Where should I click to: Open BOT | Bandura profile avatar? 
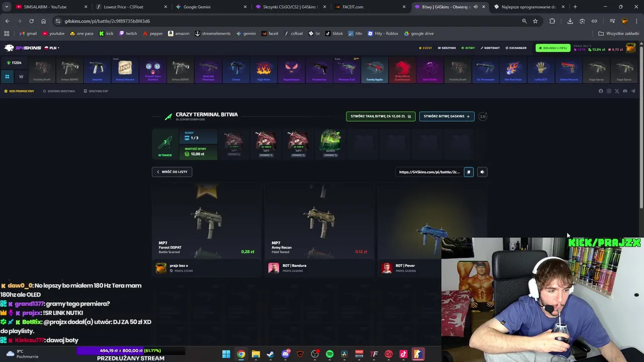tap(274, 268)
